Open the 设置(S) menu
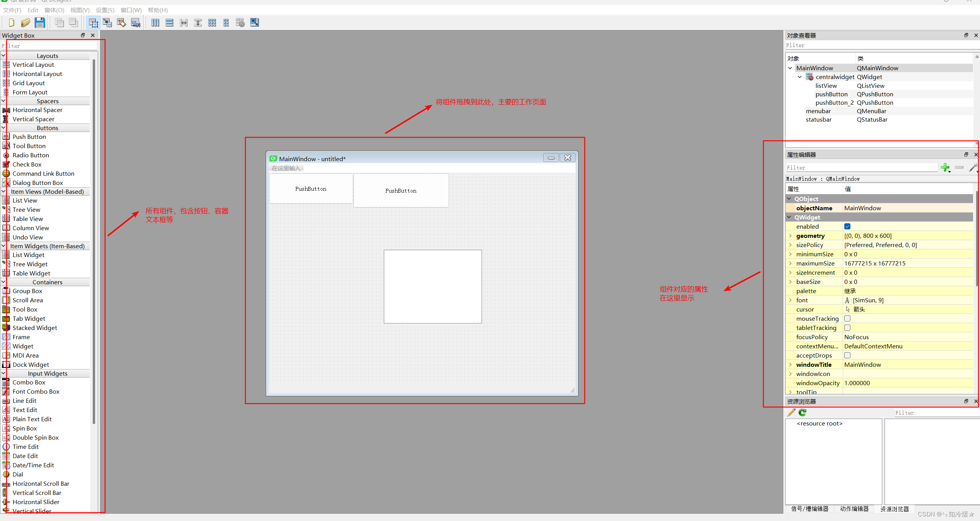Screen dimensions: 980x521 point(105,10)
